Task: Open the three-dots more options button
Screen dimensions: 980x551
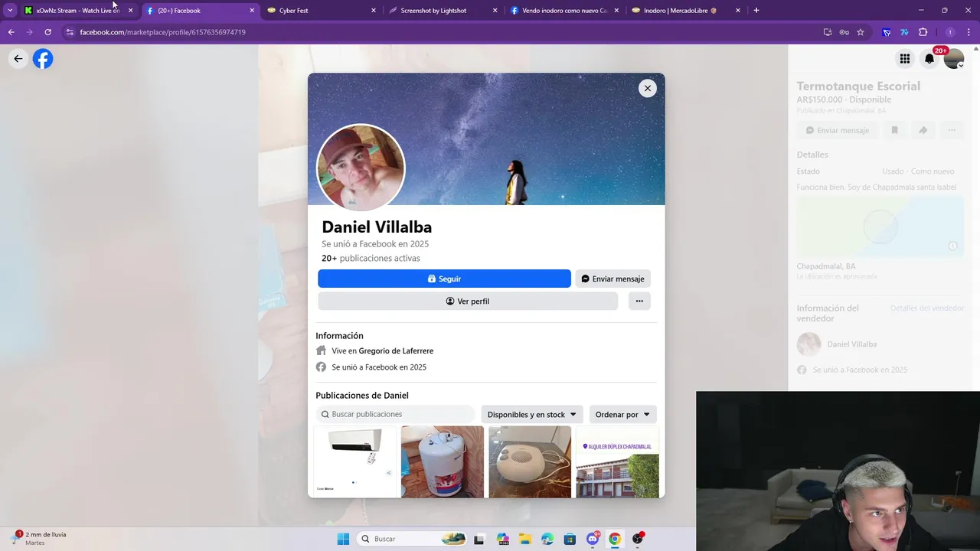Action: click(x=639, y=301)
